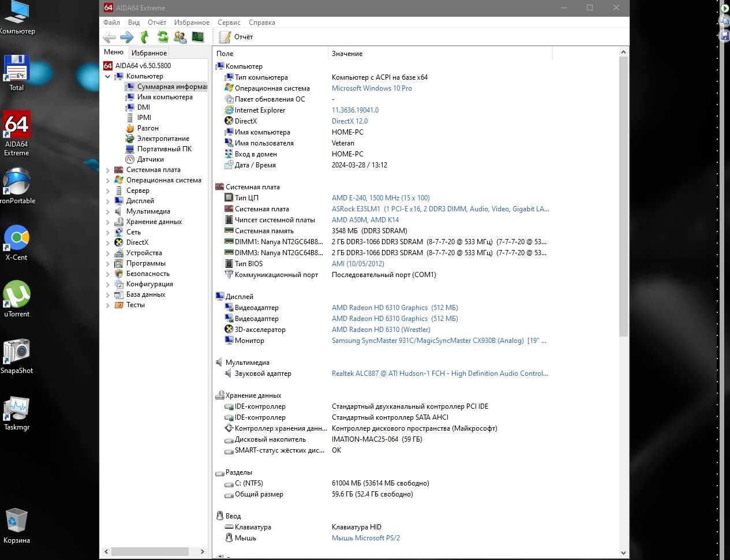Image resolution: width=730 pixels, height=560 pixels.
Task: Select the Taskmgr desktop shortcut
Action: click(x=17, y=412)
